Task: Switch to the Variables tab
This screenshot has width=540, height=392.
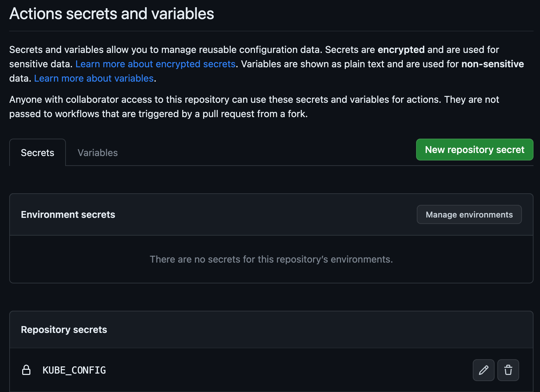Action: [x=98, y=153]
